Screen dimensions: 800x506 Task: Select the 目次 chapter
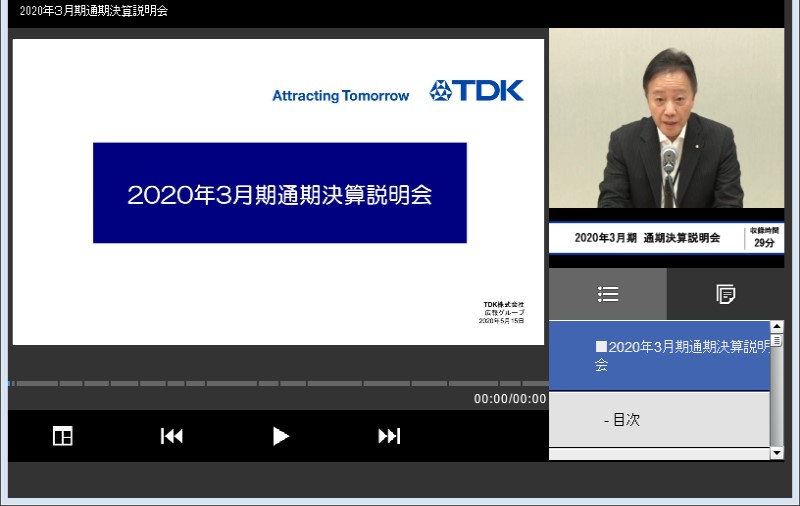[659, 420]
